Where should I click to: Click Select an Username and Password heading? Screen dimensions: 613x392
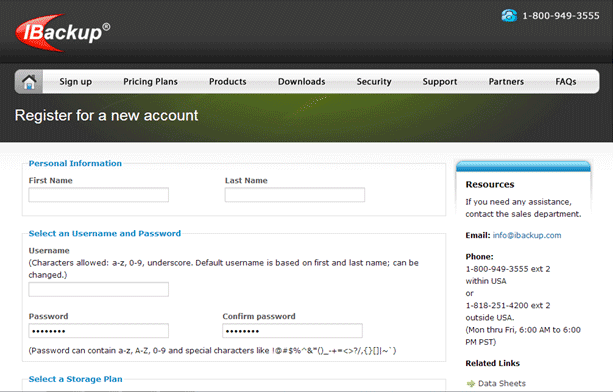point(105,233)
